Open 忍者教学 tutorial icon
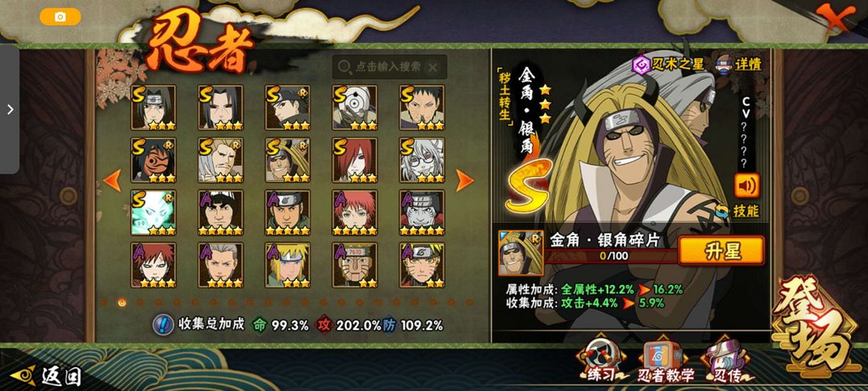 point(665,362)
